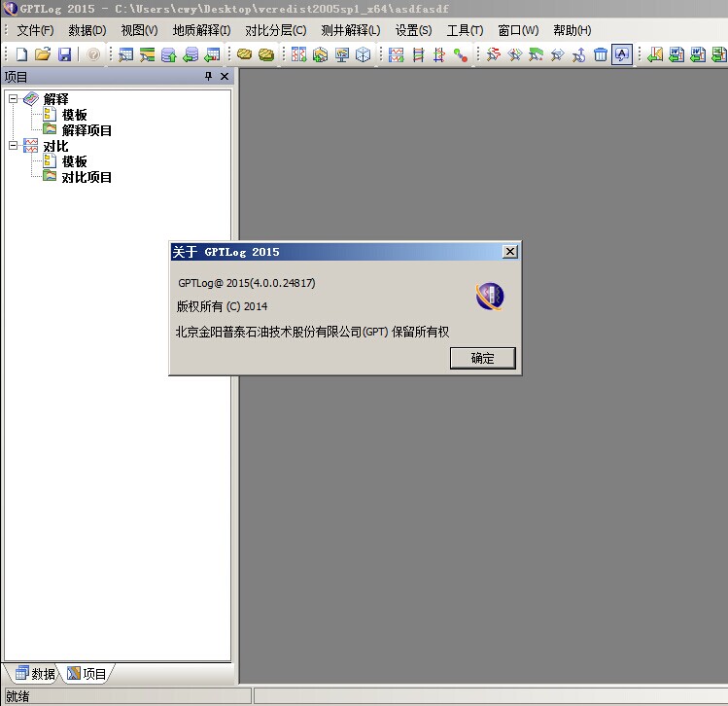Image resolution: width=728 pixels, height=706 pixels.
Task: Click the map with green plus icon
Action: coord(320,54)
